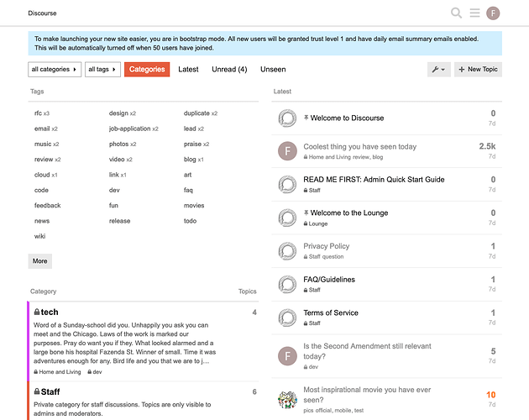Open the Terms of Service topic

pos(331,312)
